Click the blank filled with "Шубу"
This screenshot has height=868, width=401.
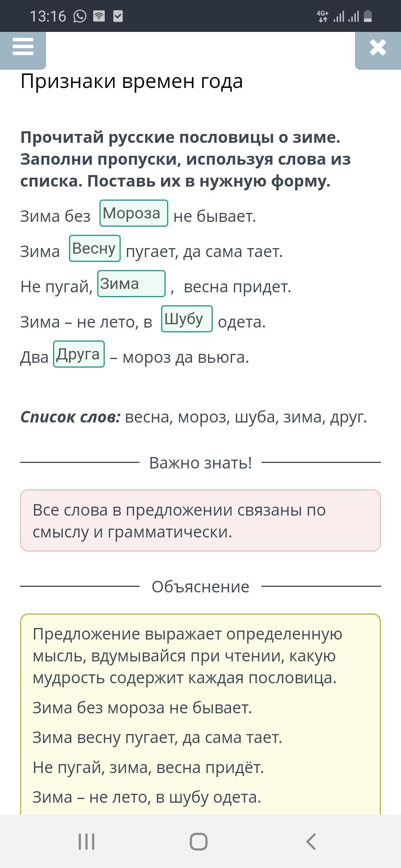point(187,319)
